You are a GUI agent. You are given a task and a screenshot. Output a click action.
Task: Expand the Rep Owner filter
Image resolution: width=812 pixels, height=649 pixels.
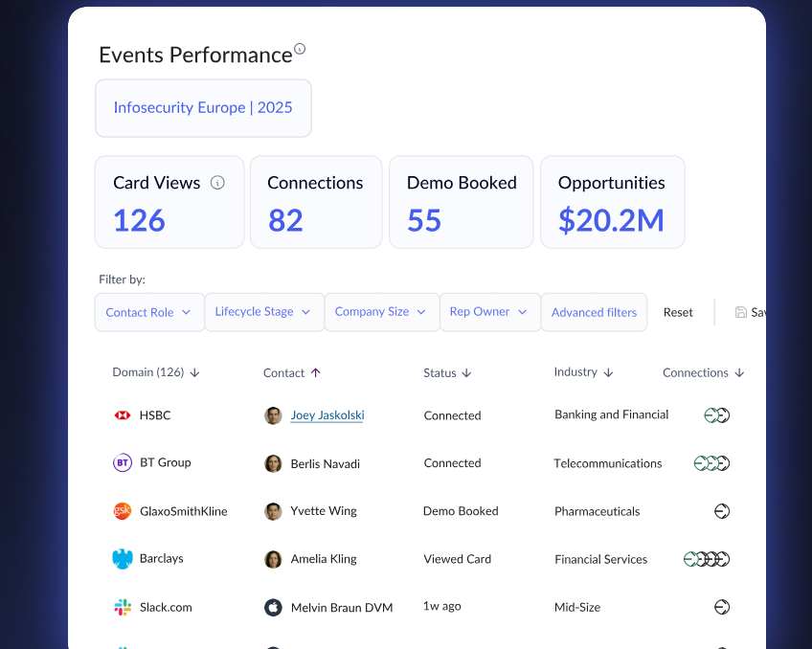(x=490, y=311)
